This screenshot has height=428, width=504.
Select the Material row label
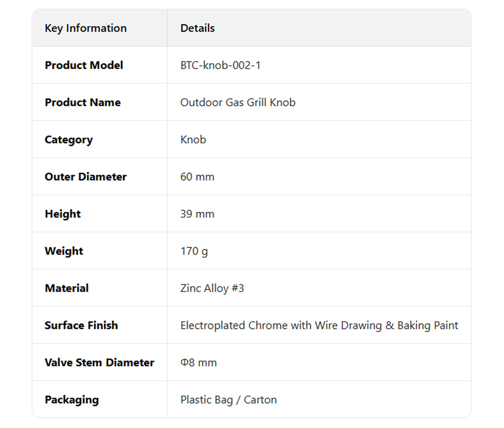[x=67, y=289]
